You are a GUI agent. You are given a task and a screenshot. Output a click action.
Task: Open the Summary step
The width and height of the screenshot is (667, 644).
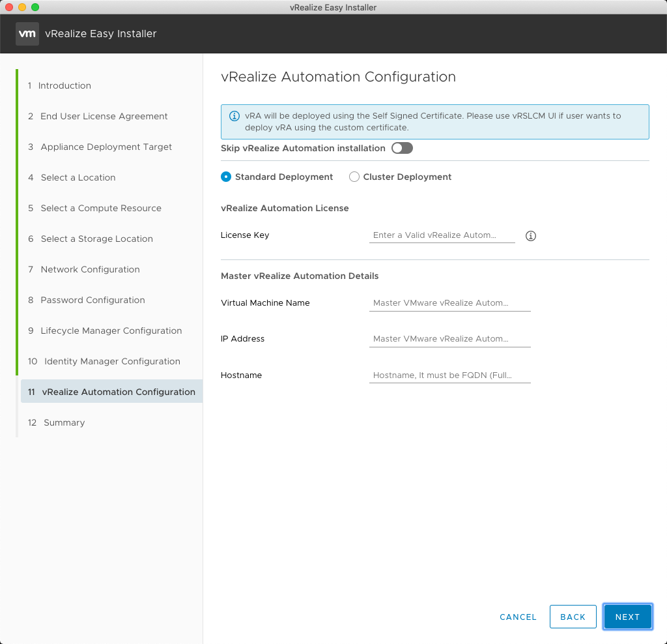tap(64, 422)
